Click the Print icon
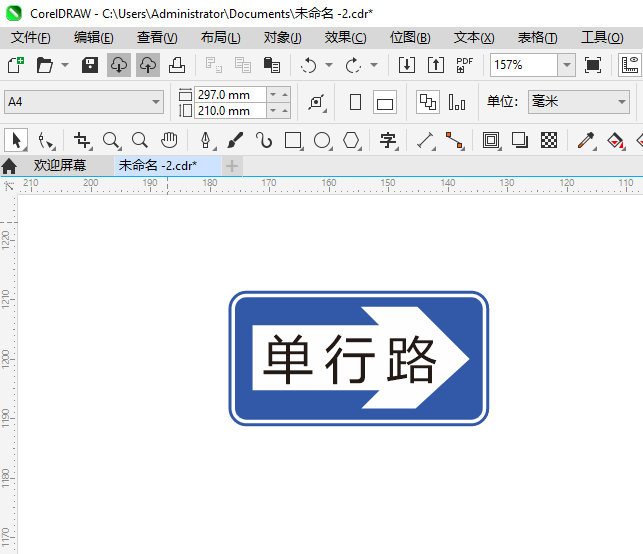Screen dimensions: 643x554 coord(177,65)
